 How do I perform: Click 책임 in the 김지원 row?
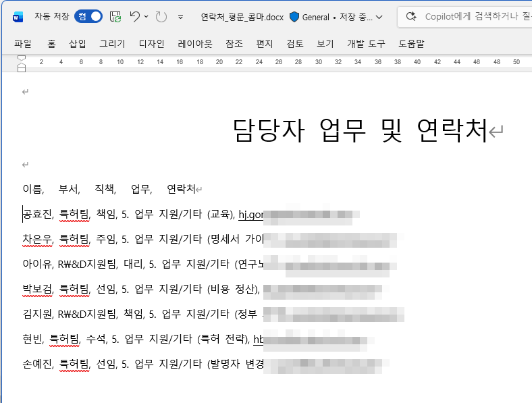[134, 314]
